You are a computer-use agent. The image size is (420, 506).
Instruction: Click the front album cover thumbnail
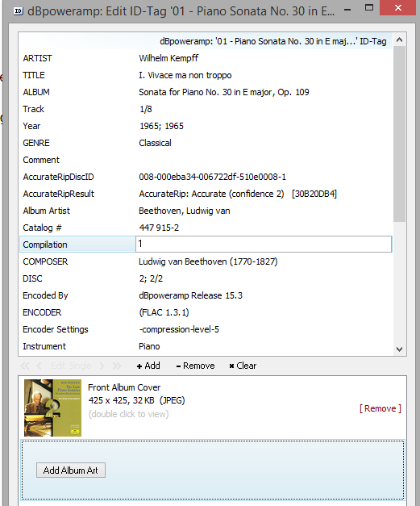point(52,408)
